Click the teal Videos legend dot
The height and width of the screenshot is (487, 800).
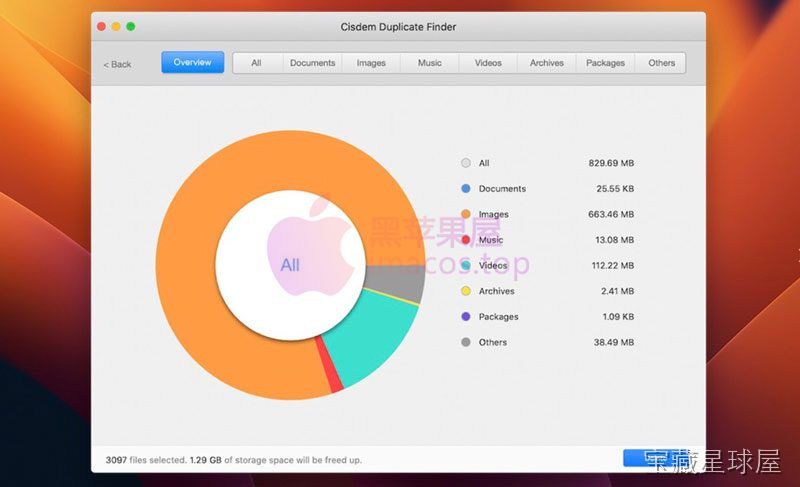(466, 265)
